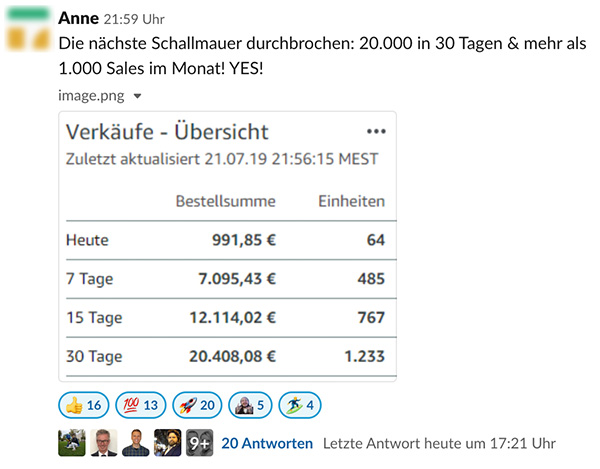Toggle the 100 emoji reaction
The height and width of the screenshot is (469, 600).
[x=140, y=405]
